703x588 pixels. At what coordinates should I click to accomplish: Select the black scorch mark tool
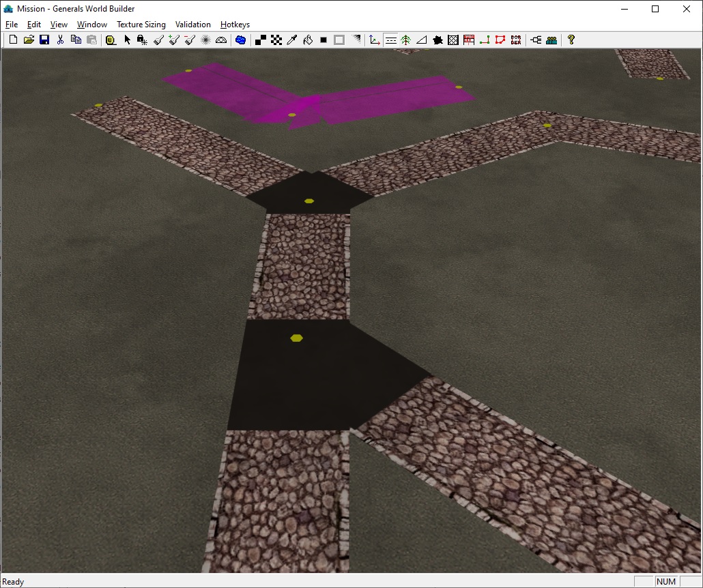[437, 40]
